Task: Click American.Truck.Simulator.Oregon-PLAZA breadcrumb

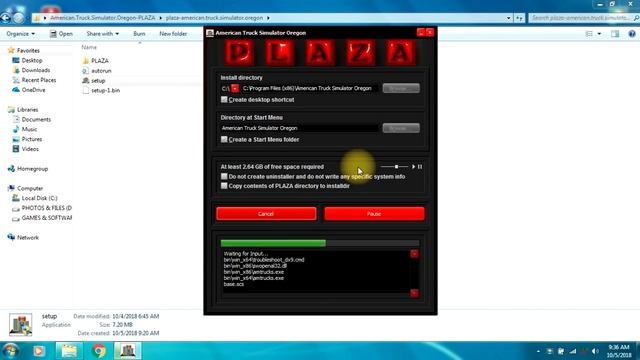Action: click(x=102, y=18)
